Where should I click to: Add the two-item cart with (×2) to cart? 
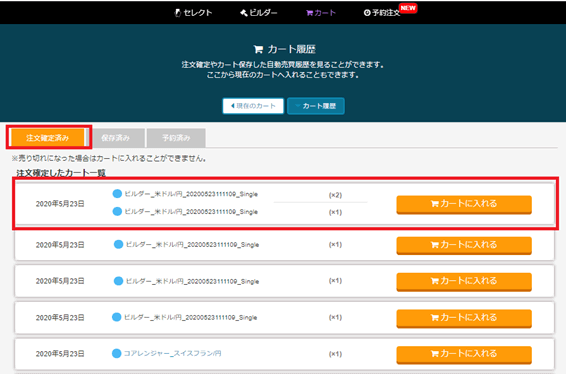[464, 204]
